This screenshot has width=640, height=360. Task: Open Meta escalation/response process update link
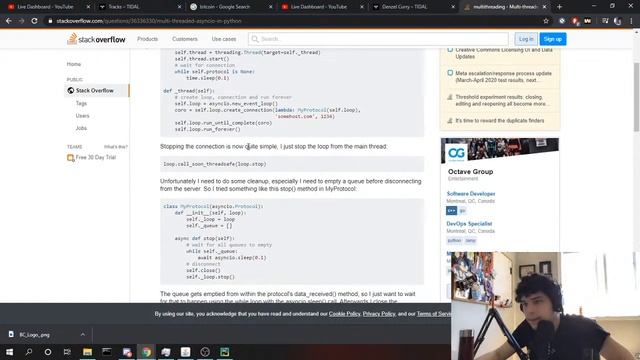503,77
